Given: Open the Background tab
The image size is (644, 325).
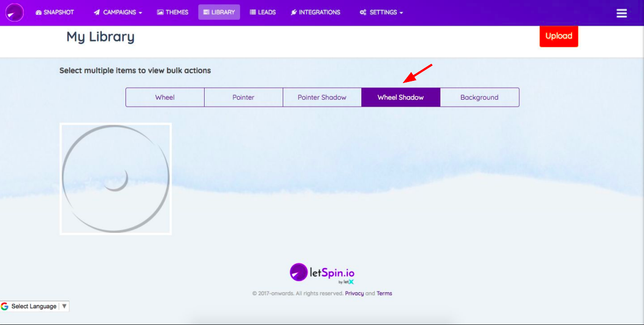Looking at the screenshot, I should coord(479,98).
